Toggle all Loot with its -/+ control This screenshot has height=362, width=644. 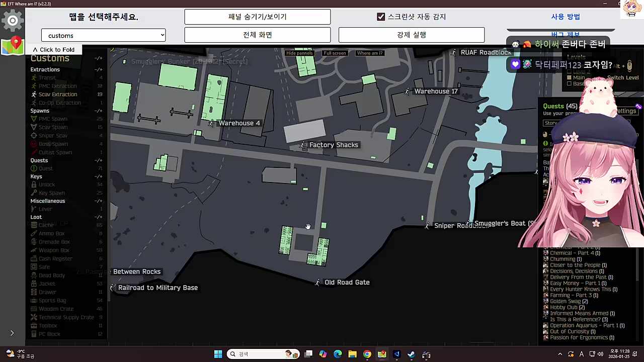tap(99, 217)
